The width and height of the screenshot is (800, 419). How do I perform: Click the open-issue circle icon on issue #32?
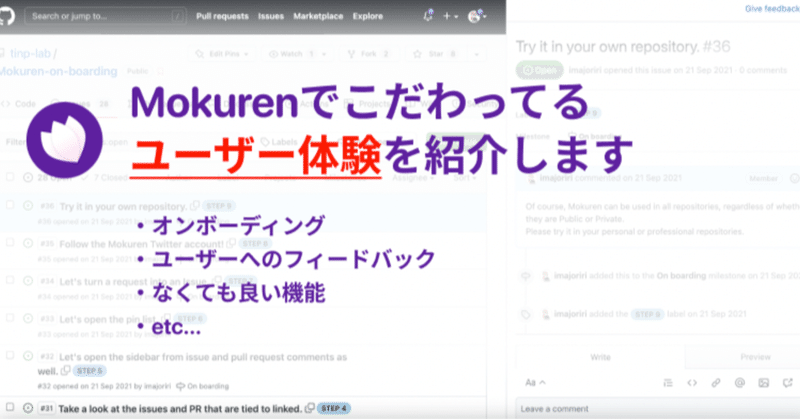coord(28,356)
